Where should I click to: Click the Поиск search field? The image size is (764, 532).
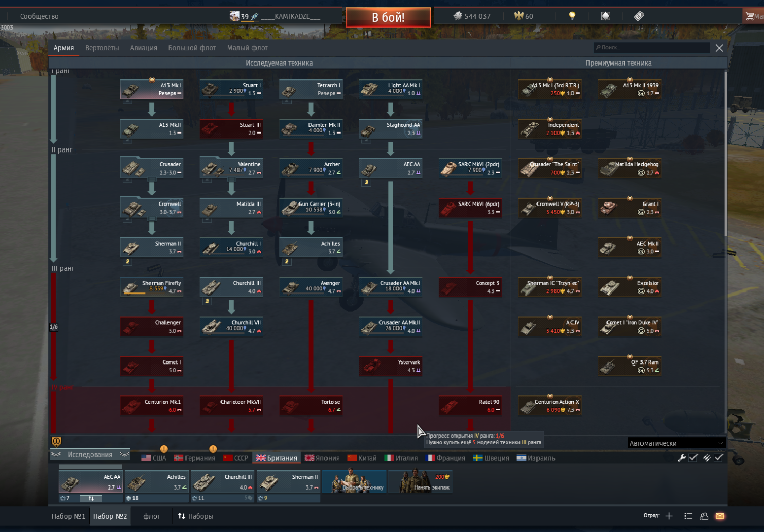pyautogui.click(x=652, y=47)
